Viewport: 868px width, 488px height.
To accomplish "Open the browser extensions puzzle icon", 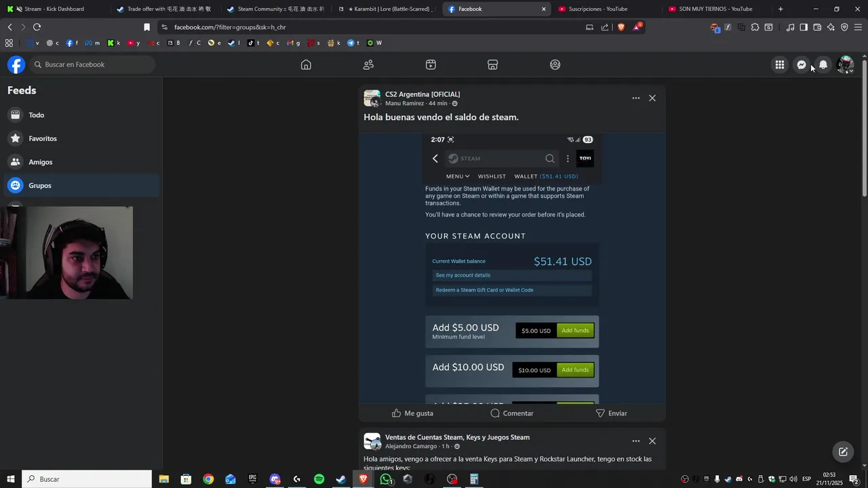I will click(x=755, y=27).
